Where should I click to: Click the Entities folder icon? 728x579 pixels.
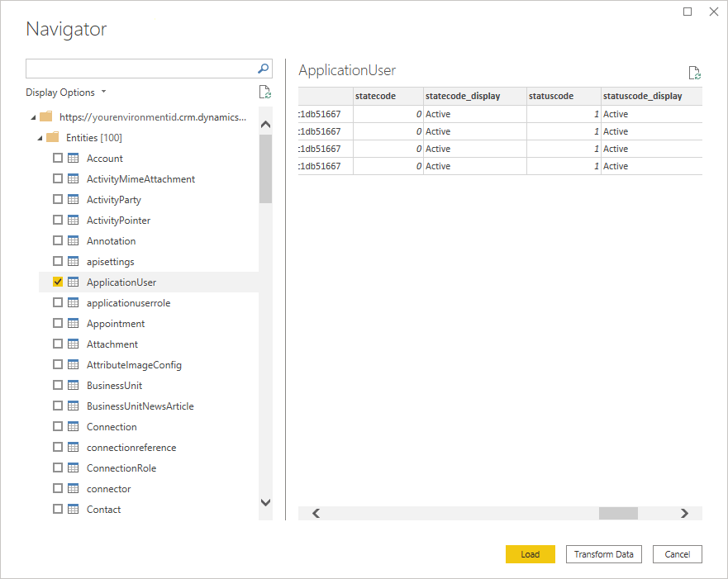click(52, 137)
